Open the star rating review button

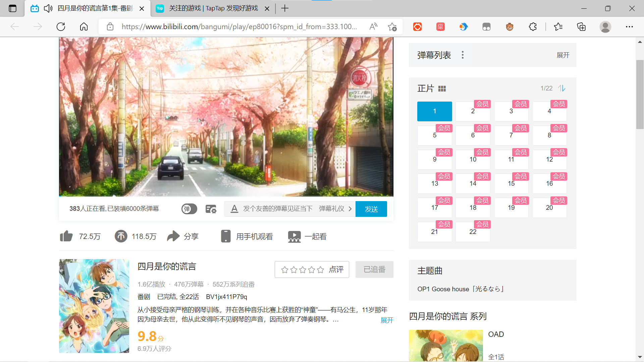point(312,269)
